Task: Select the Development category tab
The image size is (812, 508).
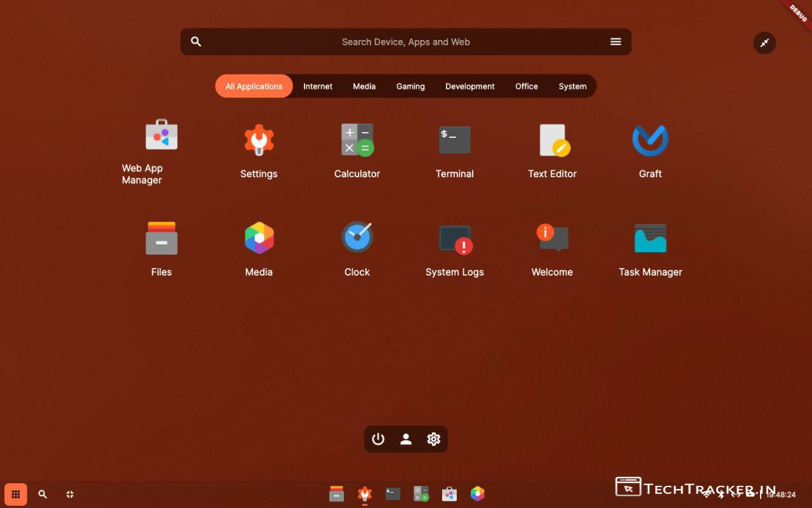Action: pyautogui.click(x=469, y=86)
